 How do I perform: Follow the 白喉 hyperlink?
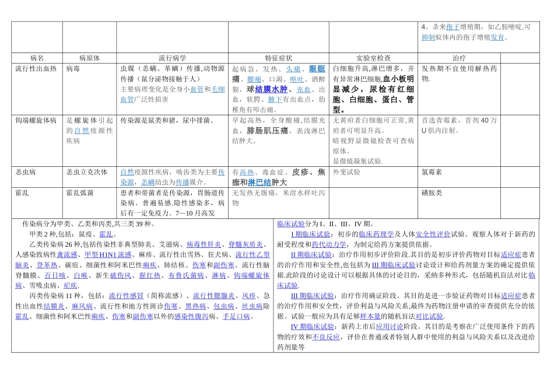pos(80,275)
